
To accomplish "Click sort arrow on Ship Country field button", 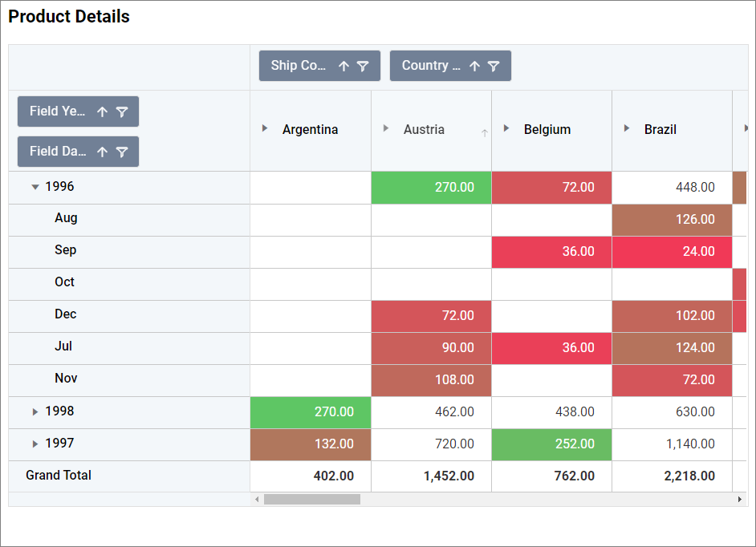I will click(x=343, y=67).
